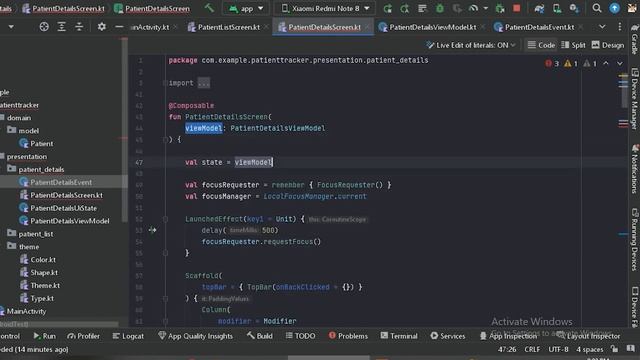This screenshot has width=640, height=360.
Task: Click the CRLF line separator status
Action: pyautogui.click(x=532, y=349)
